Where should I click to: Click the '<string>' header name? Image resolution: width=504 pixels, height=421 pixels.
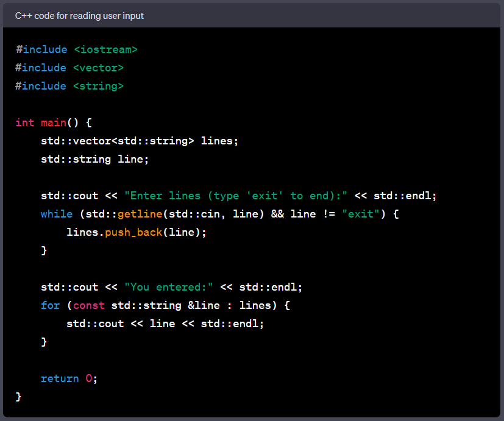click(x=98, y=86)
